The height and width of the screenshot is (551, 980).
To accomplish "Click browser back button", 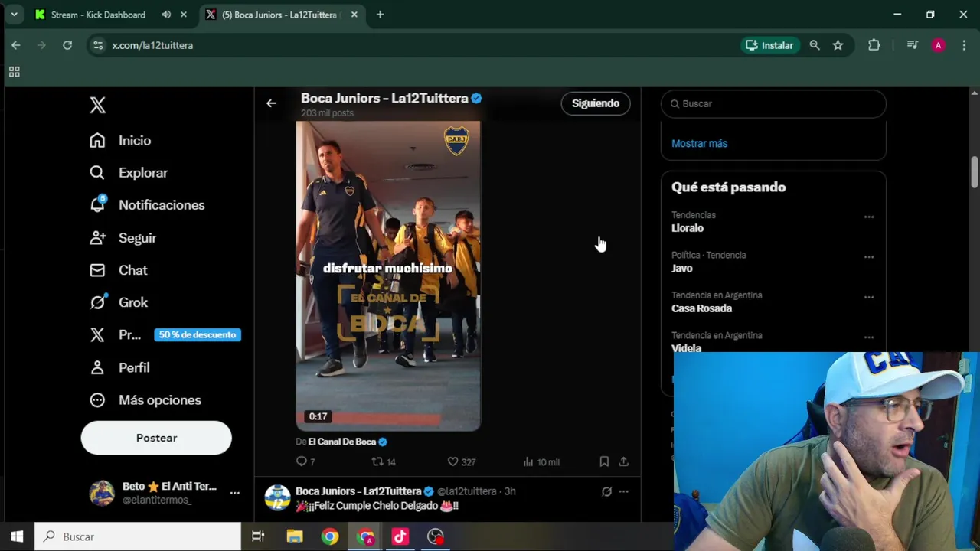I will [x=16, y=45].
